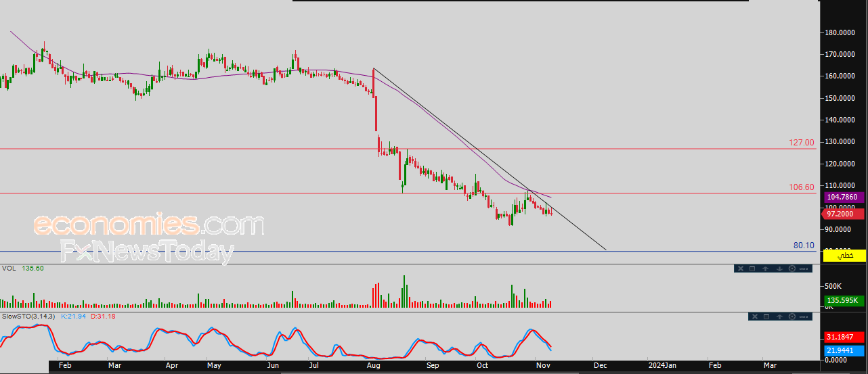Viewport: 868px width, 374px height.
Task: Move the volume panel down
Action: click(x=779, y=268)
